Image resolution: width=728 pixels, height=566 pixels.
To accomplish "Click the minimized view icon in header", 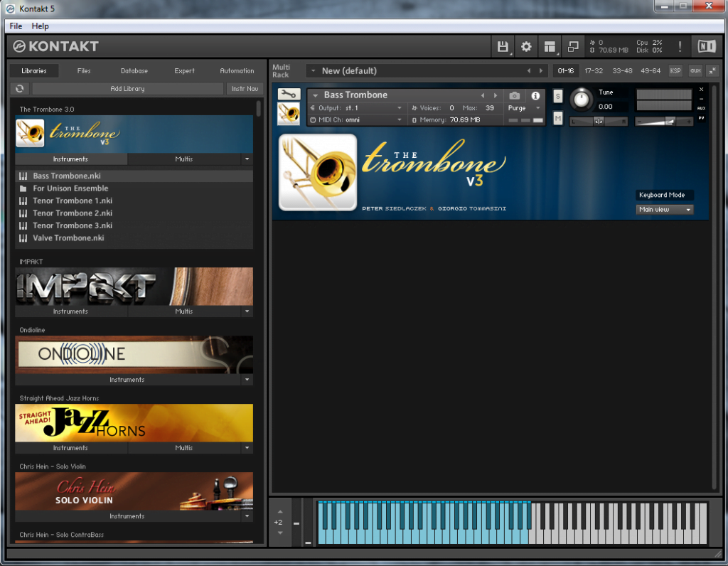I will 573,46.
